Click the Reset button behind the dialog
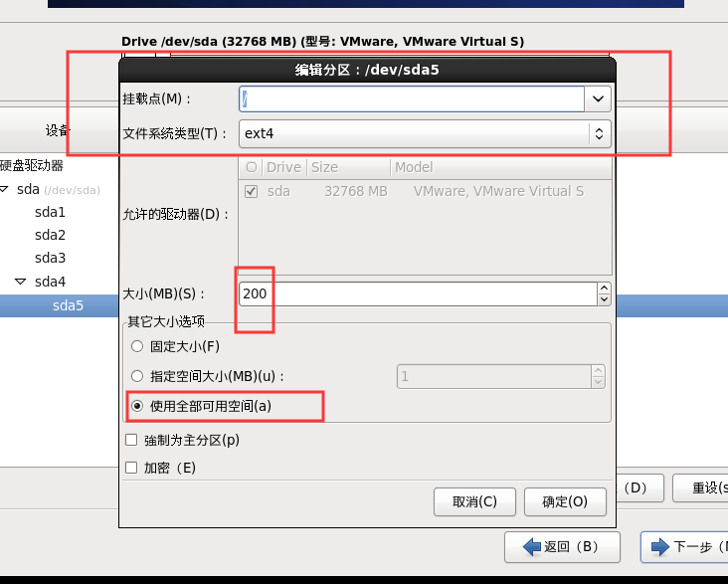Screen dimensions: 728x584 coord(700,487)
